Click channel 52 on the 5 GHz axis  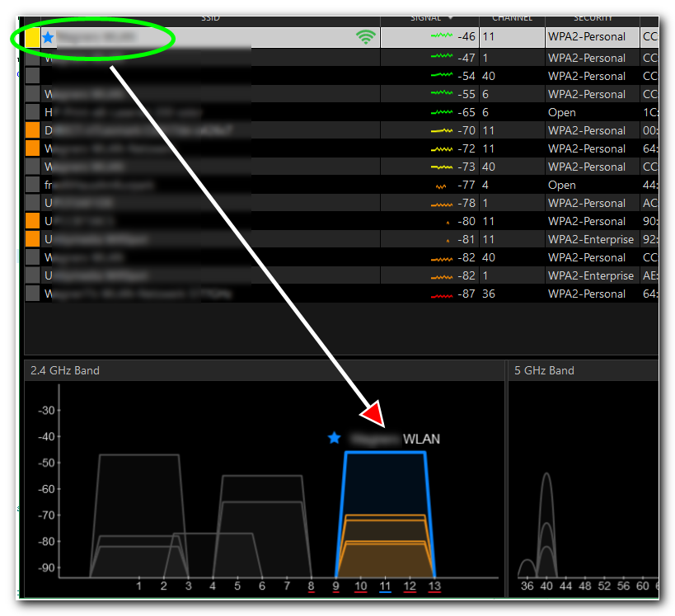click(604, 585)
